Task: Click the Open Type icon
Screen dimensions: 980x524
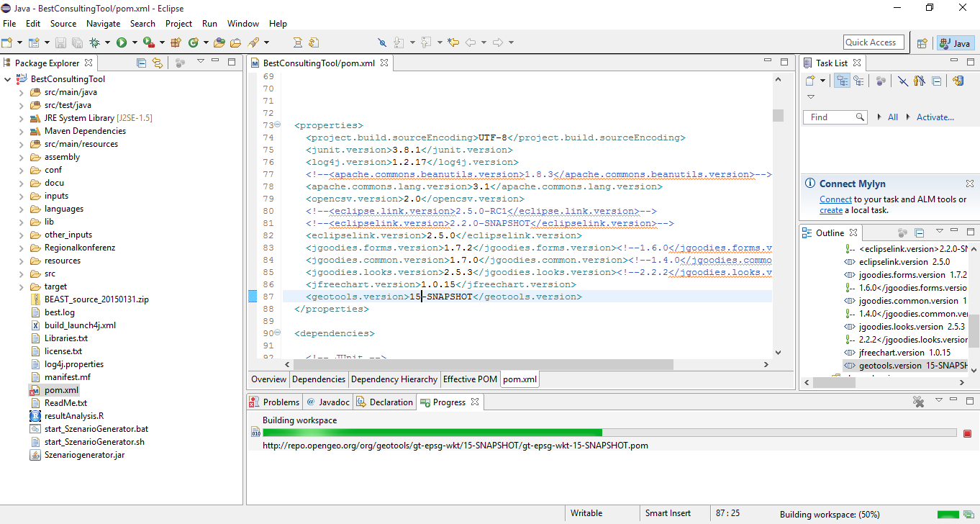Action: [x=219, y=42]
